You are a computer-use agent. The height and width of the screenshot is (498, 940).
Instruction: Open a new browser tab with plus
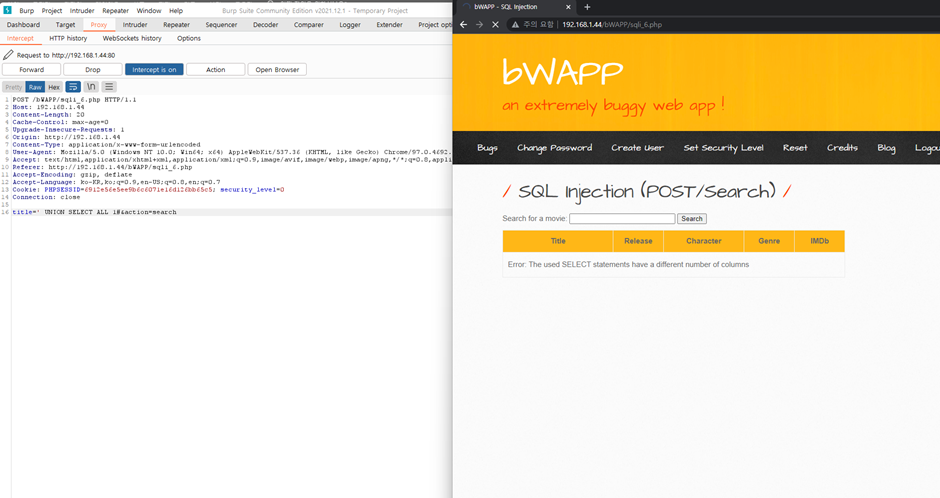click(587, 7)
